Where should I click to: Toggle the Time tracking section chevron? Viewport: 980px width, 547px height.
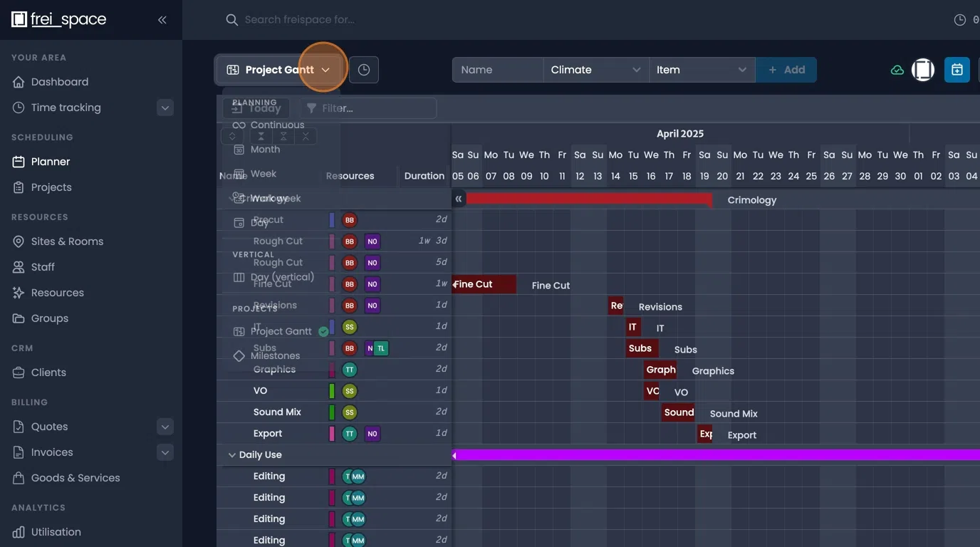[165, 107]
